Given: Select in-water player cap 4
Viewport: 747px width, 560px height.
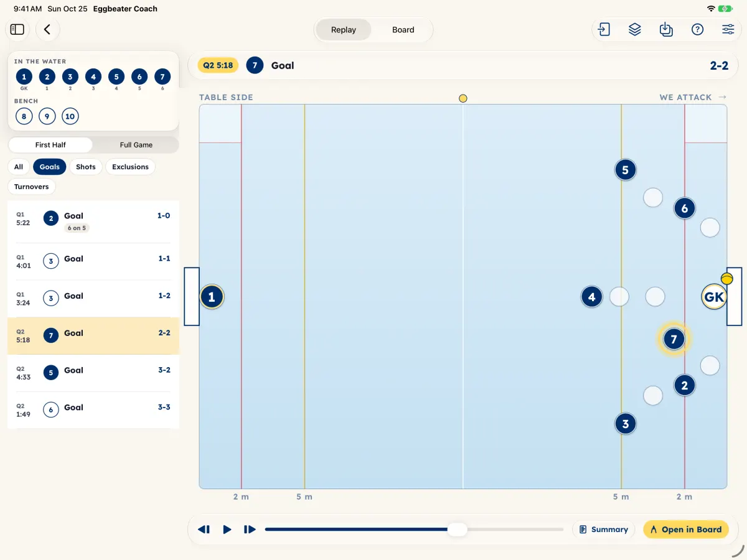Looking at the screenshot, I should pos(93,77).
